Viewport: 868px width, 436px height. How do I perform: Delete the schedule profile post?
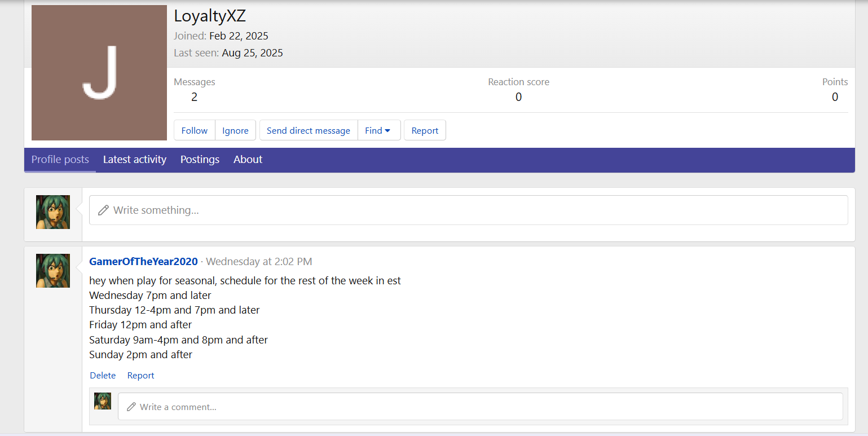(x=103, y=376)
